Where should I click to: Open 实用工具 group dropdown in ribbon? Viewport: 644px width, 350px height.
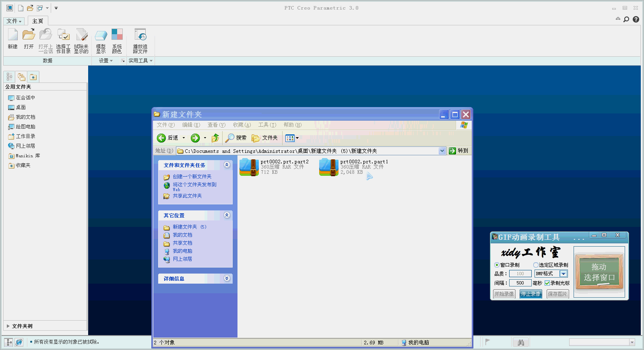[140, 61]
